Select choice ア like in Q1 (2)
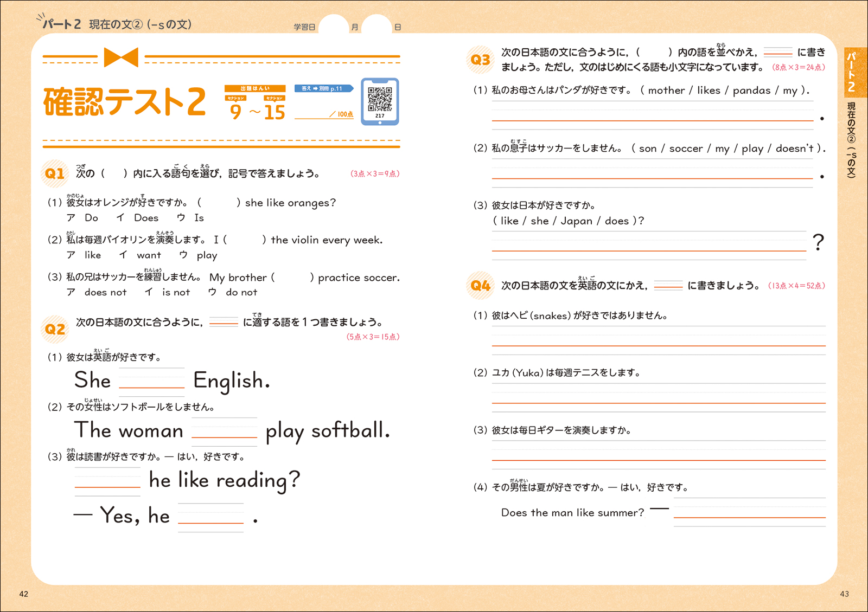The image size is (868, 612). tap(84, 255)
